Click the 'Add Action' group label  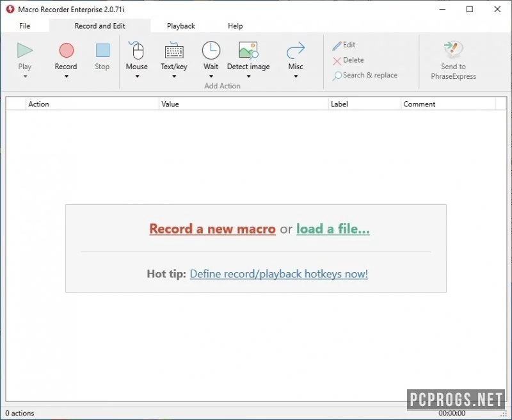[x=222, y=86]
